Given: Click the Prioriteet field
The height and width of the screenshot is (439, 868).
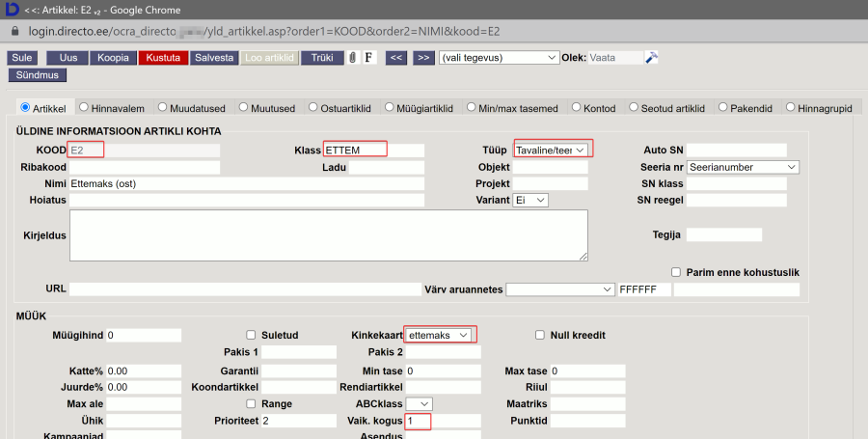Looking at the screenshot, I should pos(298,421).
